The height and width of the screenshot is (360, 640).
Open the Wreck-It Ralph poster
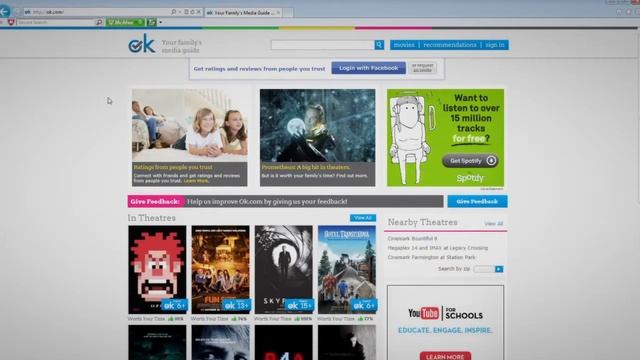pos(157,269)
